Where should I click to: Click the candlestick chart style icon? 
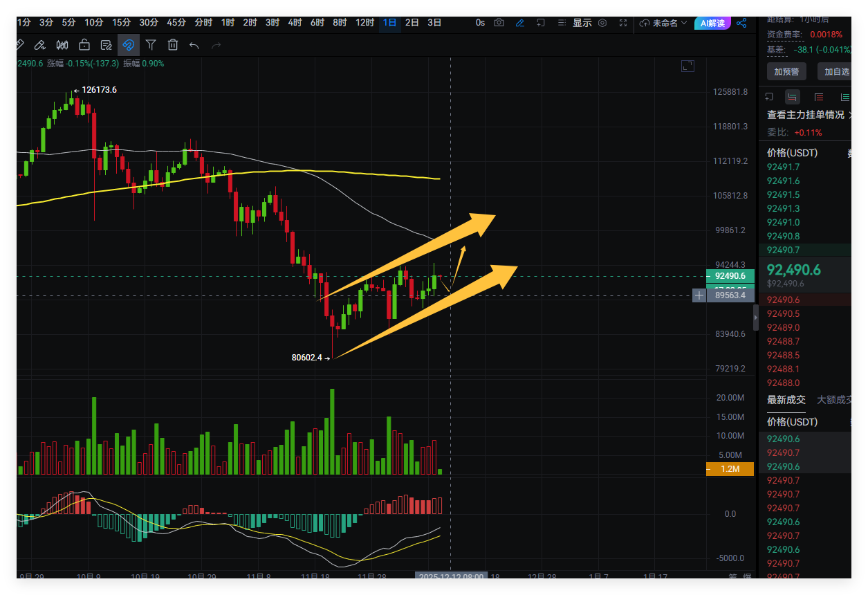pos(62,46)
